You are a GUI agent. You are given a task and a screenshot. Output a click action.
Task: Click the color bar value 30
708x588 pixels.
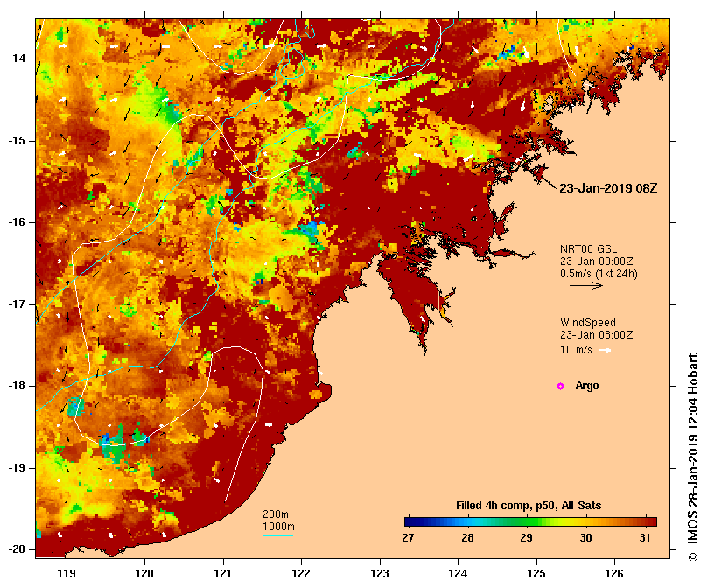[x=586, y=538]
